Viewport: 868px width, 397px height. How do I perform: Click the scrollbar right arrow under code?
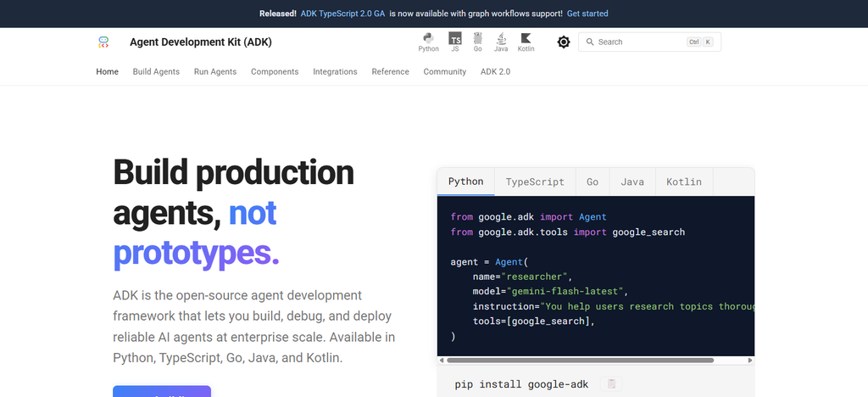[x=750, y=361]
